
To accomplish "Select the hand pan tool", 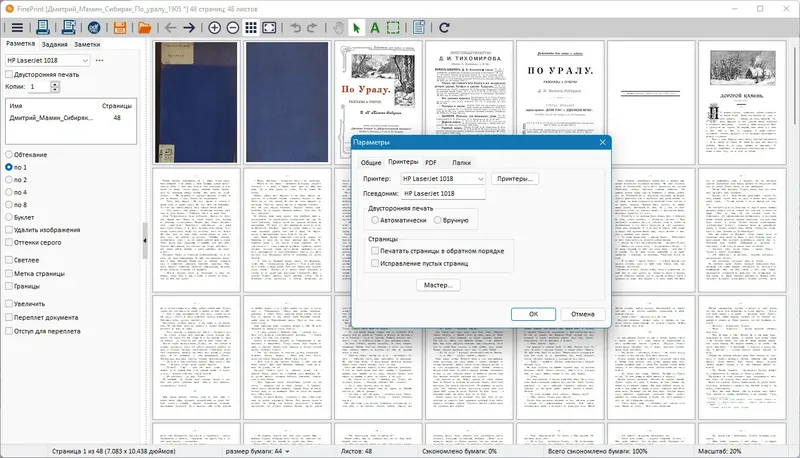I will (339, 28).
